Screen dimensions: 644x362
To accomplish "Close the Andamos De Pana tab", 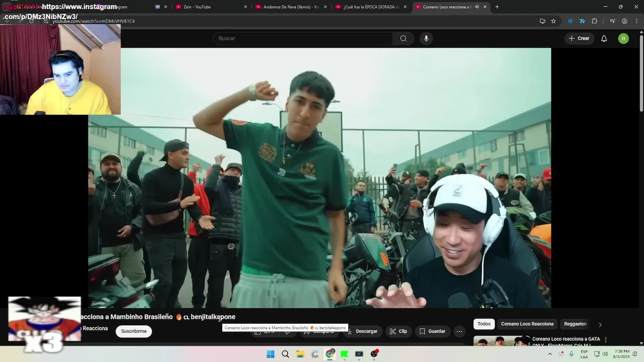I will (x=326, y=7).
